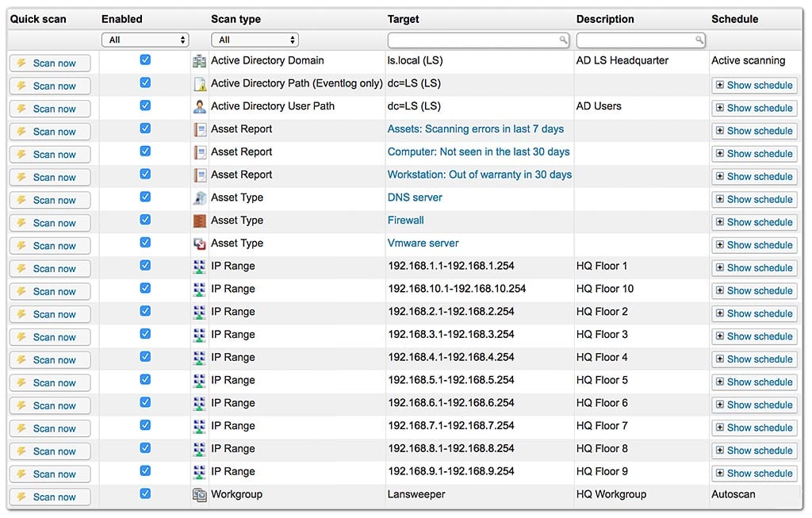Sort by the Target column header
The image size is (812, 518).
404,19
